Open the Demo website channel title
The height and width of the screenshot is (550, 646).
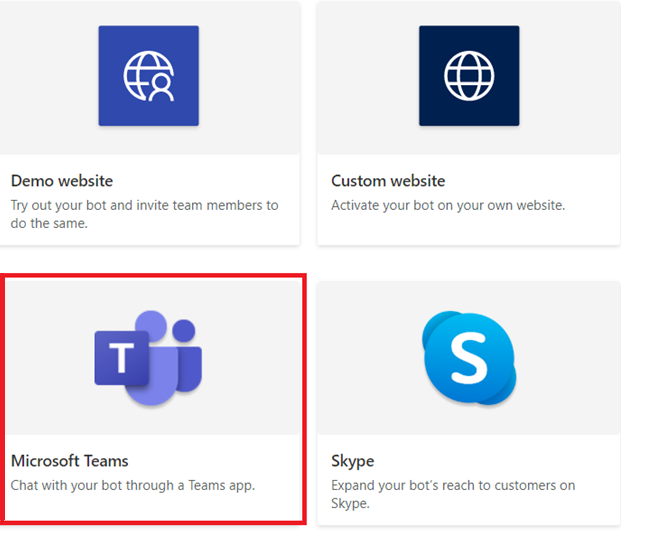click(x=62, y=181)
